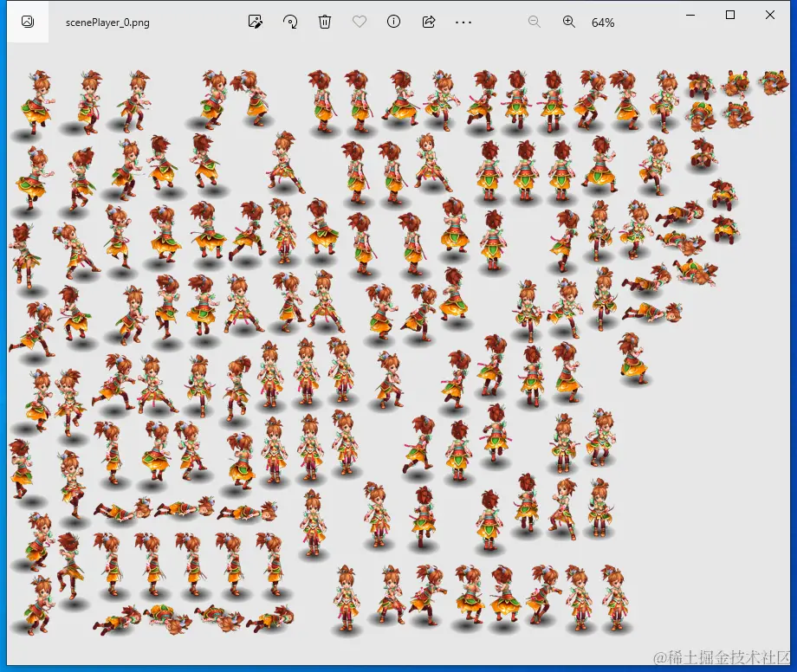Maximize the Photos window

coord(730,15)
